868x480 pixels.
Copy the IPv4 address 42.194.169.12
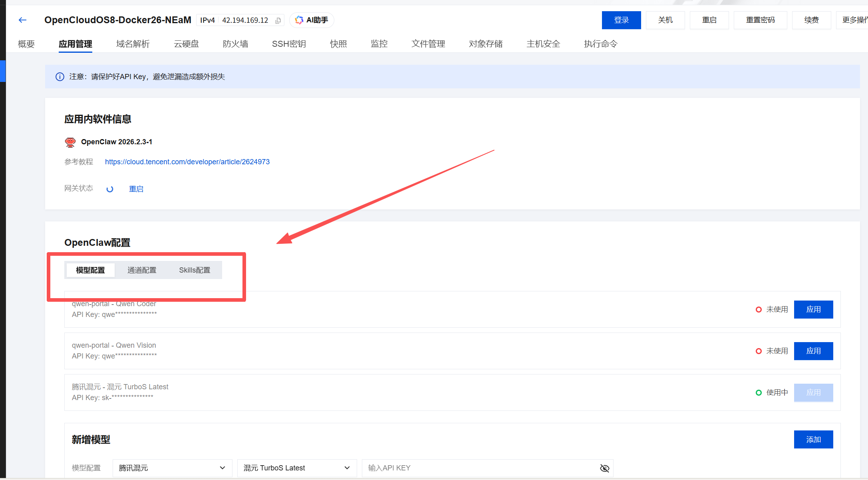[x=278, y=20]
